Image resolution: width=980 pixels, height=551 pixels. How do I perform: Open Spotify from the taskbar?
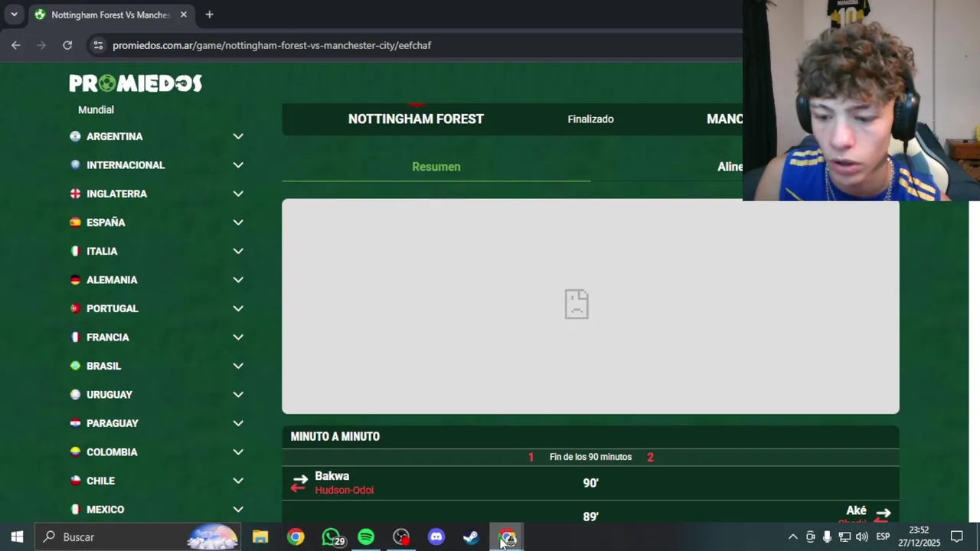tap(366, 537)
